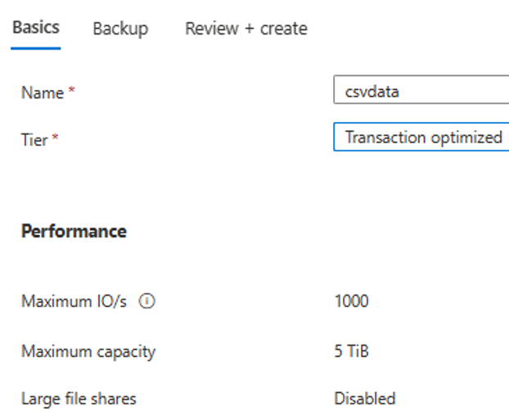Click the Tier field label
This screenshot has width=509, height=420.
[34, 139]
